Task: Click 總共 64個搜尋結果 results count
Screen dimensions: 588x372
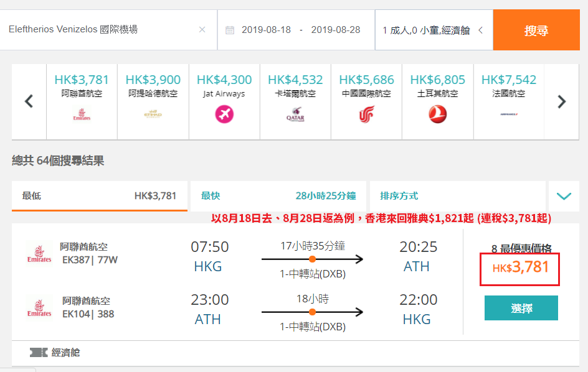Action: 58,160
